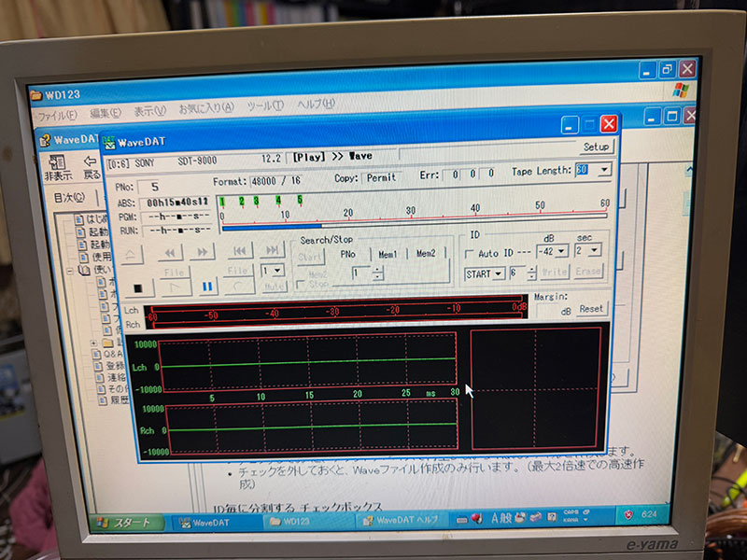Collapse the open book tree node in help
This screenshot has width=747, height=560.
[x=69, y=271]
